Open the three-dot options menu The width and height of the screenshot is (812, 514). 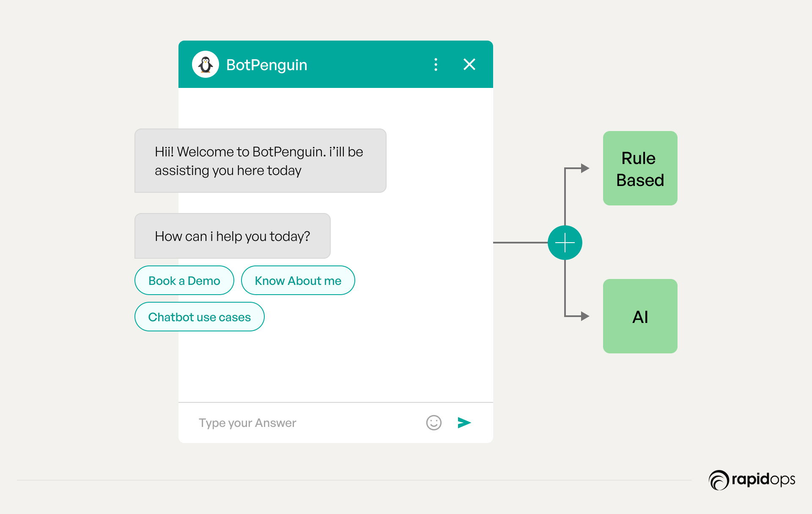tap(436, 64)
